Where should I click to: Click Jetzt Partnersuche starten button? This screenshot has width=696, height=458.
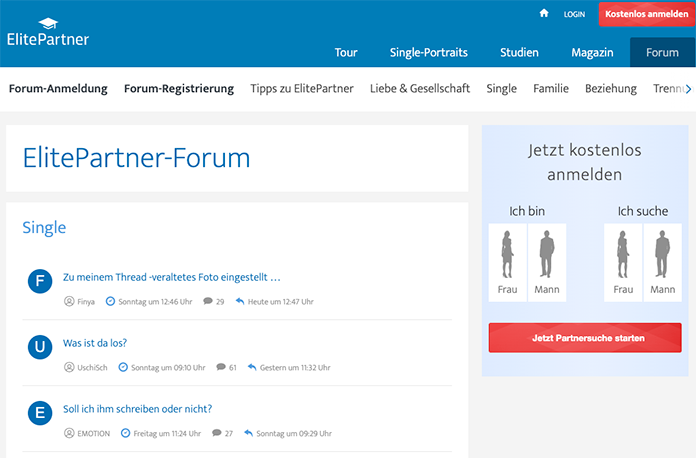point(585,338)
